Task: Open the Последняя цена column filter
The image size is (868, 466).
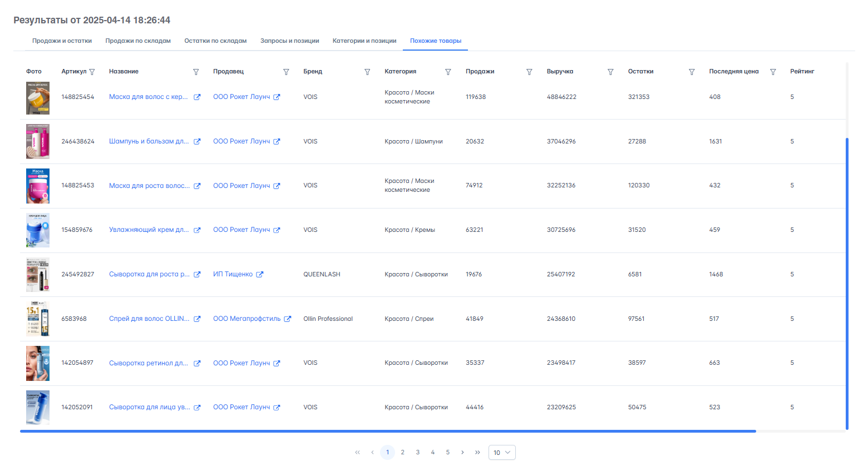Action: point(773,72)
